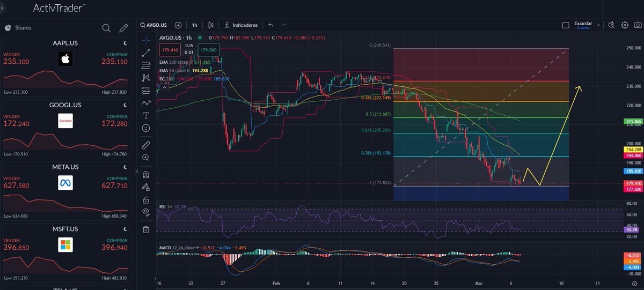Search symbols in the Shares watchlist
Screen dimensions: 644x290
point(106,28)
